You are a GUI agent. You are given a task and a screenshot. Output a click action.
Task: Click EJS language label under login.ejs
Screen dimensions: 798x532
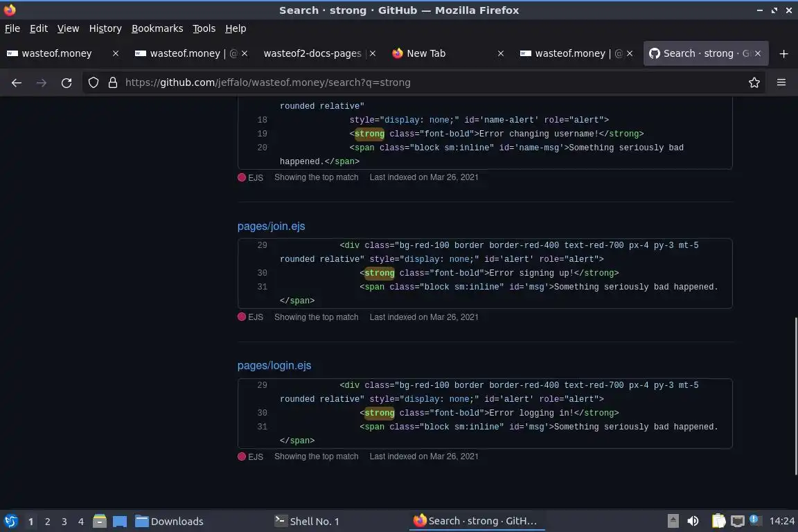click(256, 456)
